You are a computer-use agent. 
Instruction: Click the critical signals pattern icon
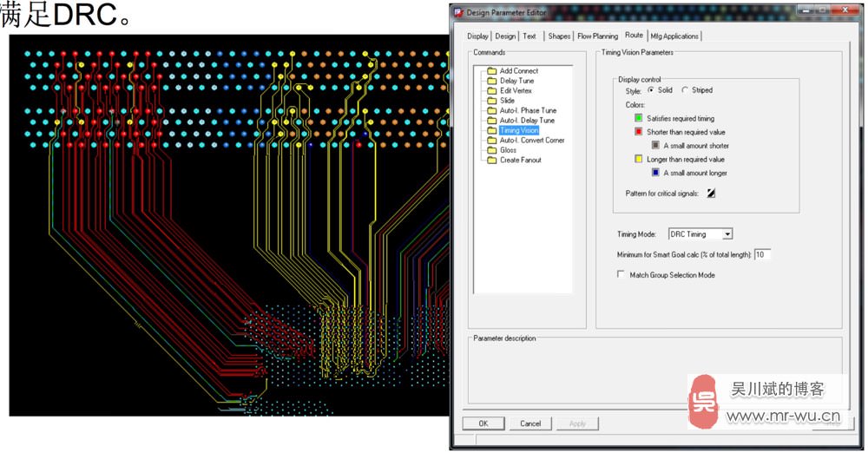711,194
